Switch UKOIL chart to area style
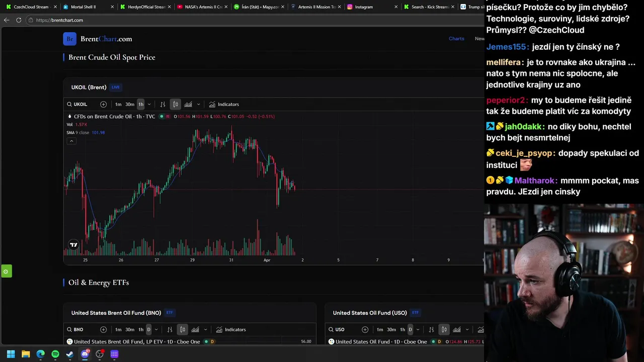 click(188, 104)
